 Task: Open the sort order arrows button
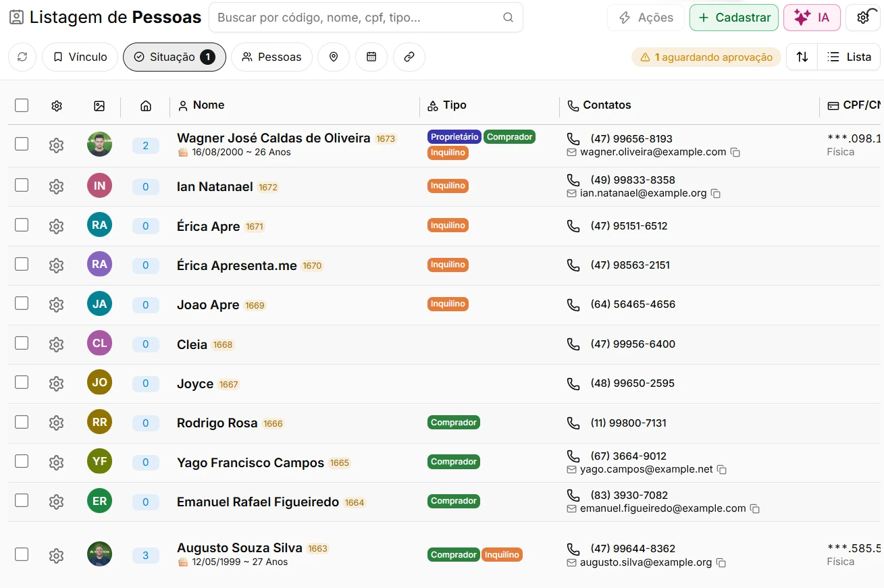(x=802, y=57)
